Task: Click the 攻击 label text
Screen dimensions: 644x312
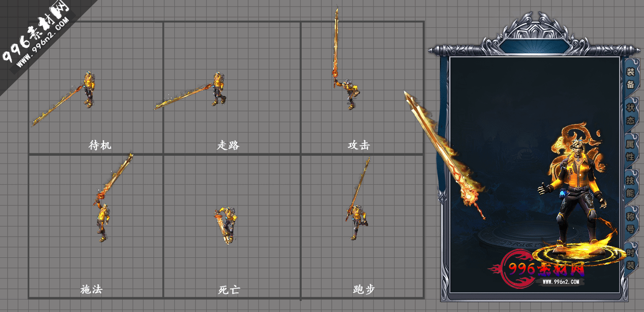Action: tap(359, 145)
